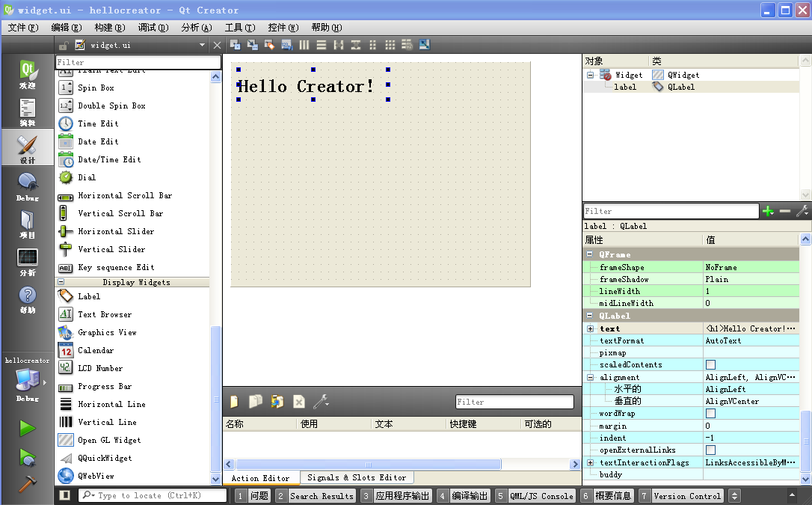Collapse the Display Widgets category
The height and width of the screenshot is (505, 812).
[x=61, y=282]
